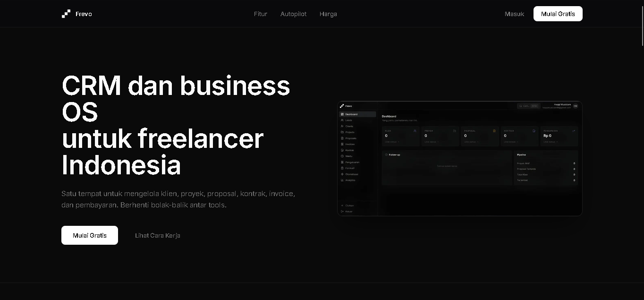Open the Fitur navigation link
The width and height of the screenshot is (644, 300).
coord(261,14)
